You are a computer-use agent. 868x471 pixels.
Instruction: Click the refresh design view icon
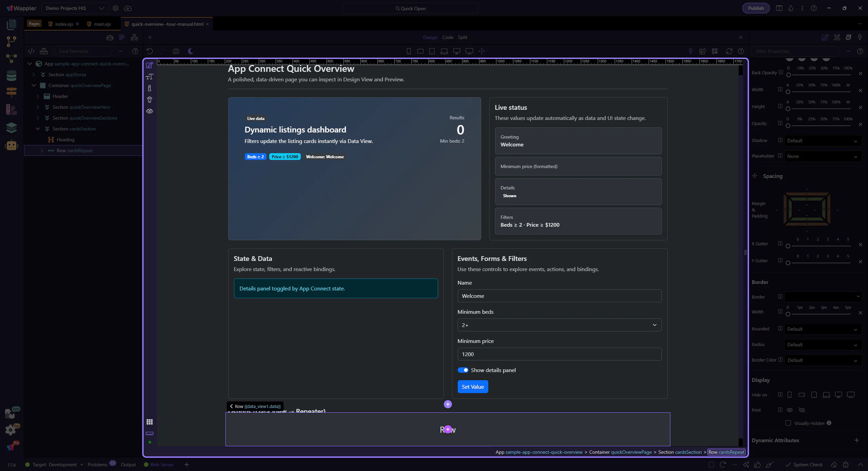click(x=729, y=51)
